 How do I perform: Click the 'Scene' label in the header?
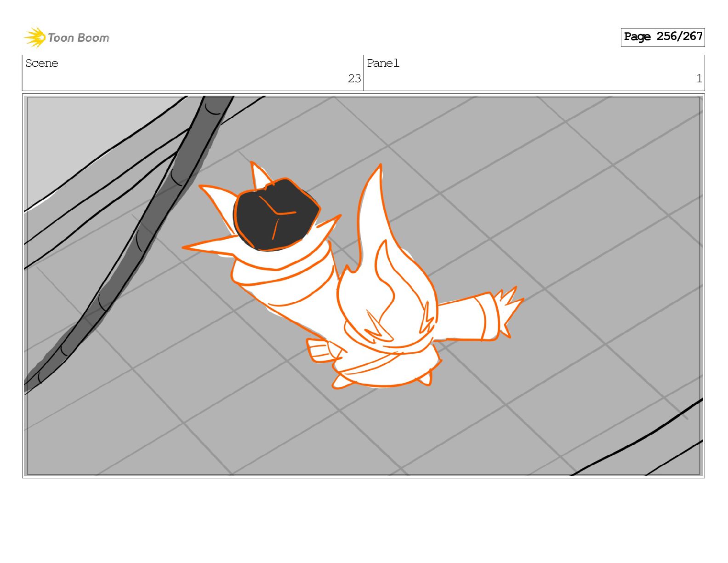coord(42,63)
